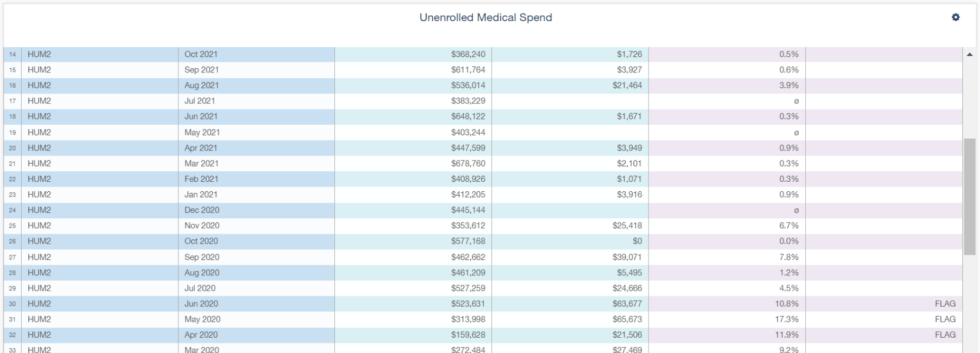
Task: Select row number 14
Action: tap(12, 54)
